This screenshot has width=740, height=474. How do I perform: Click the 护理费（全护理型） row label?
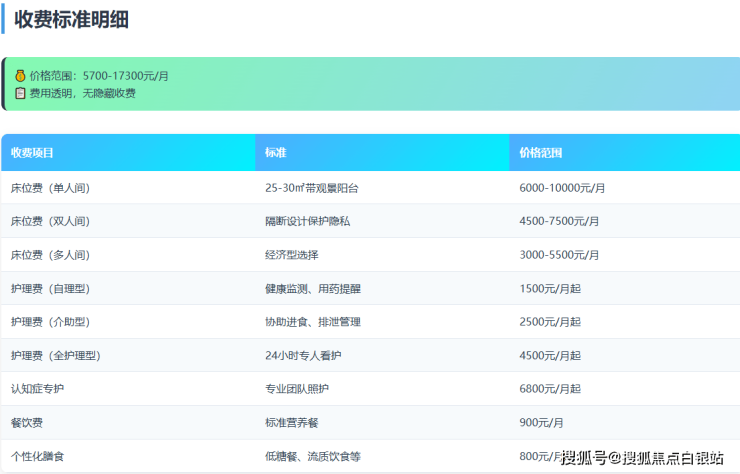click(56, 356)
